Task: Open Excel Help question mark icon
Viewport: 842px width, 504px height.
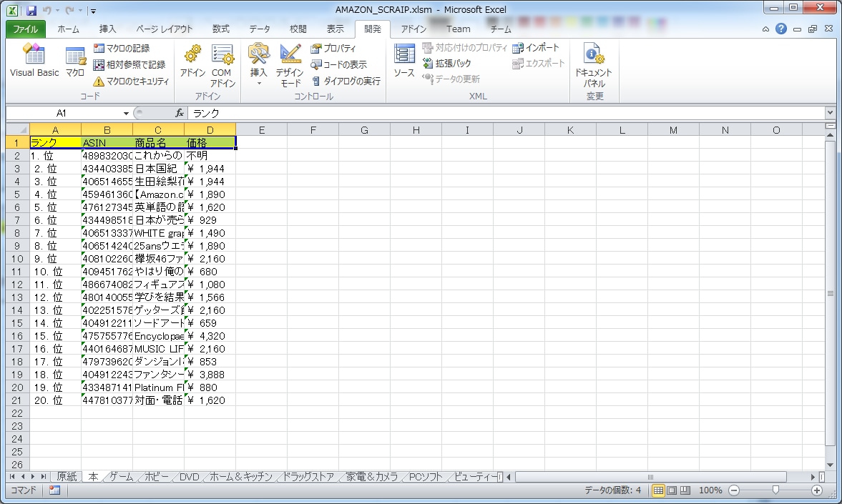Action: [x=780, y=29]
